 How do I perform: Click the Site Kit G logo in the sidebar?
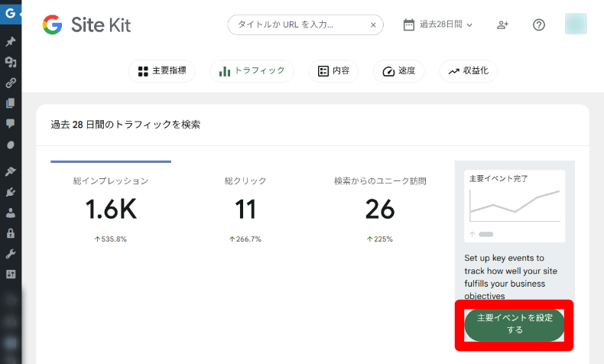11,13
